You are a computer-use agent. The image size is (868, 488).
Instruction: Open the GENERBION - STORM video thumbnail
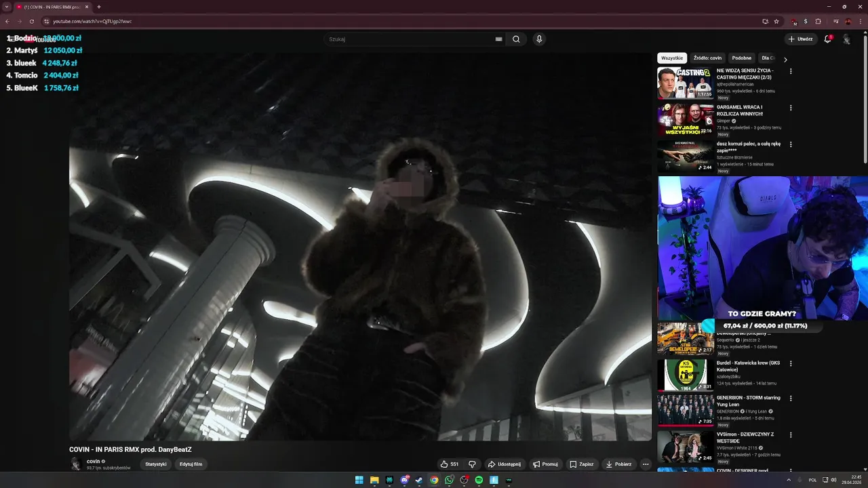(x=685, y=410)
